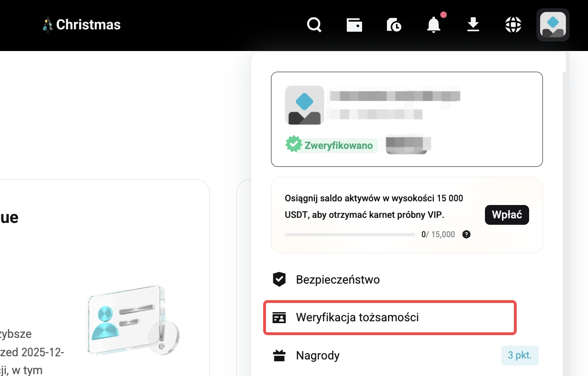Image resolution: width=588 pixels, height=376 pixels.
Task: Open the language globe icon
Action: click(513, 25)
